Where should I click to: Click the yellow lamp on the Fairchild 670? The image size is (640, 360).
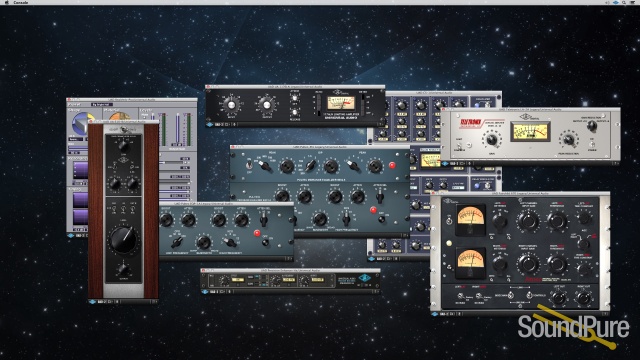click(x=449, y=243)
